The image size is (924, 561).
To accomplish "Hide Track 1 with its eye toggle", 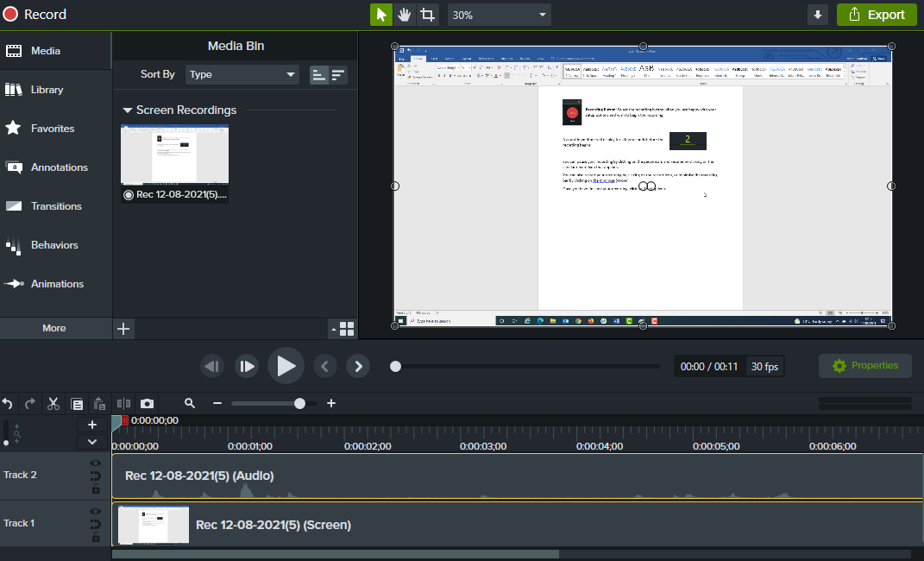I will point(96,511).
